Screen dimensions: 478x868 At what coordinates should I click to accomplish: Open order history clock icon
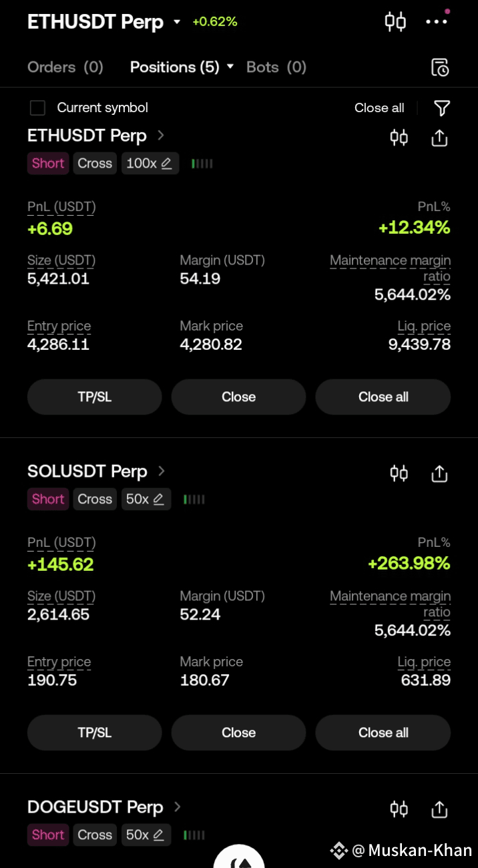pyautogui.click(x=439, y=67)
